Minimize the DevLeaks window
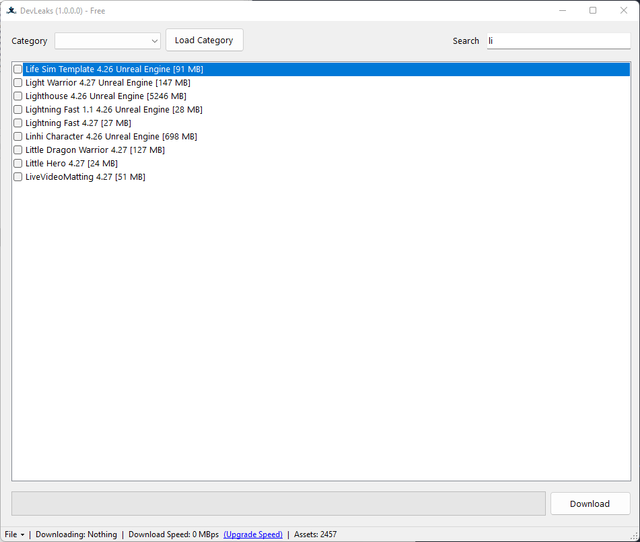Viewport: 640px width, 542px height. coord(562,11)
